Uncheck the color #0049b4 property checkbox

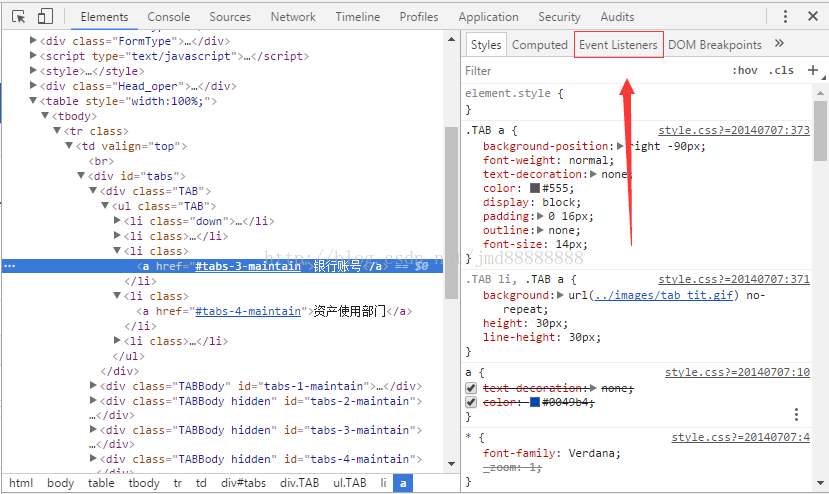(x=471, y=402)
